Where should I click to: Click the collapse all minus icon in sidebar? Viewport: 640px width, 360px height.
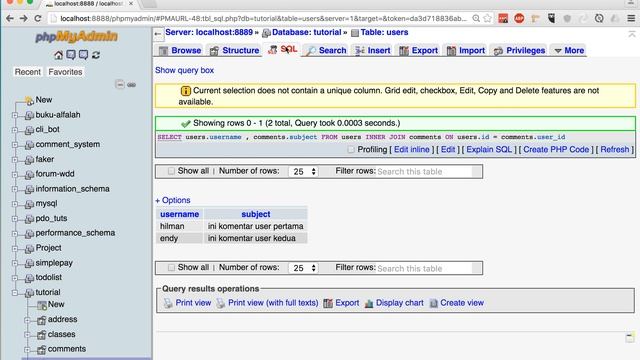[x=120, y=84]
